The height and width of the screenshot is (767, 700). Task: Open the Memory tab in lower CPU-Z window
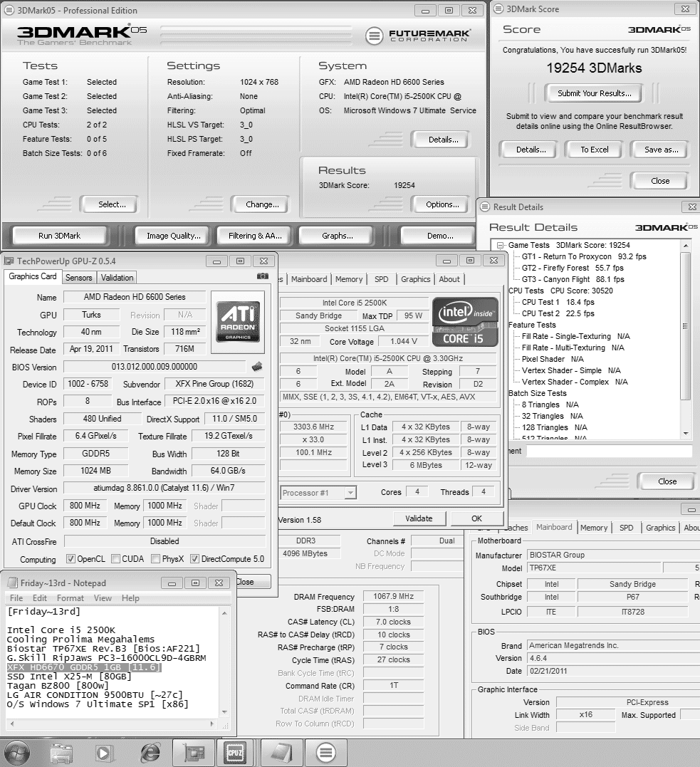[x=593, y=527]
